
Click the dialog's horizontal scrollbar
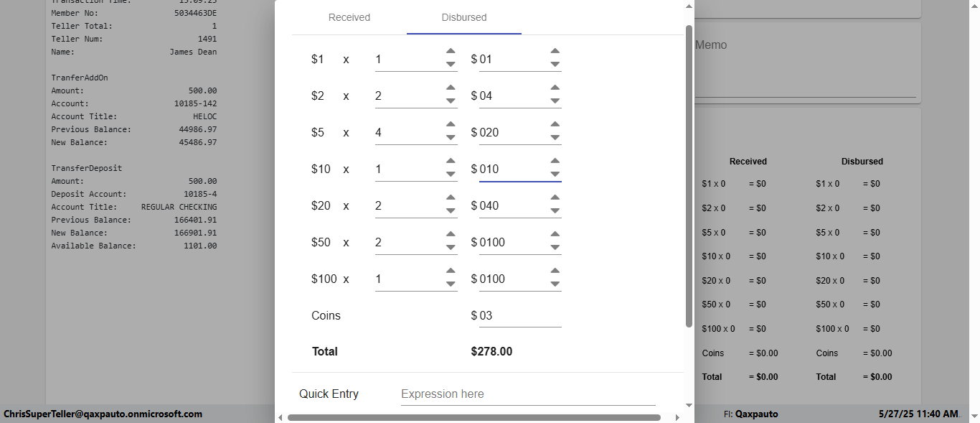pos(473,417)
